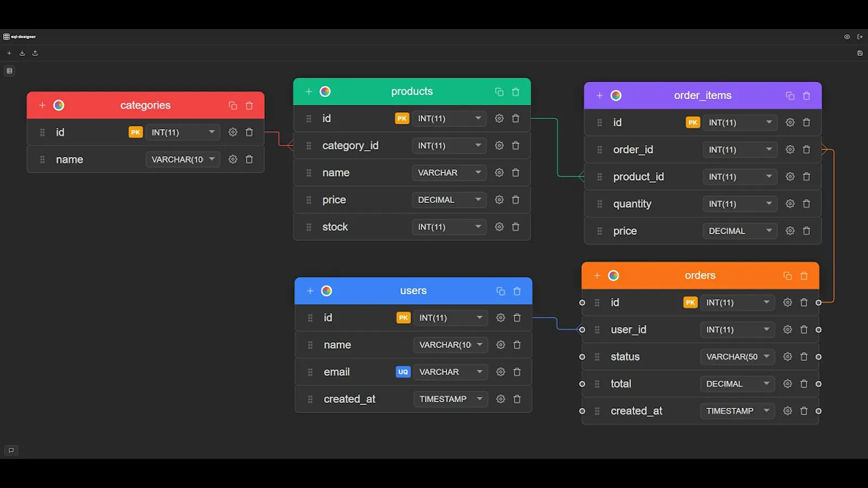
Task: Click the quantity column name in order_items
Action: coord(632,204)
